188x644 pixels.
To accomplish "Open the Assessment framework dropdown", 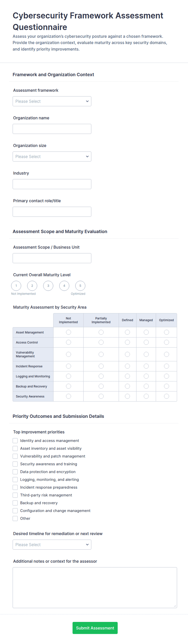I will click(52, 101).
